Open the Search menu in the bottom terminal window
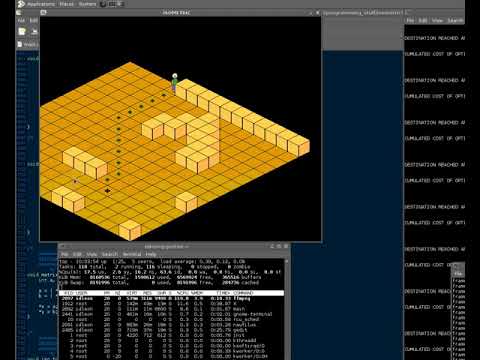This screenshot has width=480, height=360. pos(110,254)
